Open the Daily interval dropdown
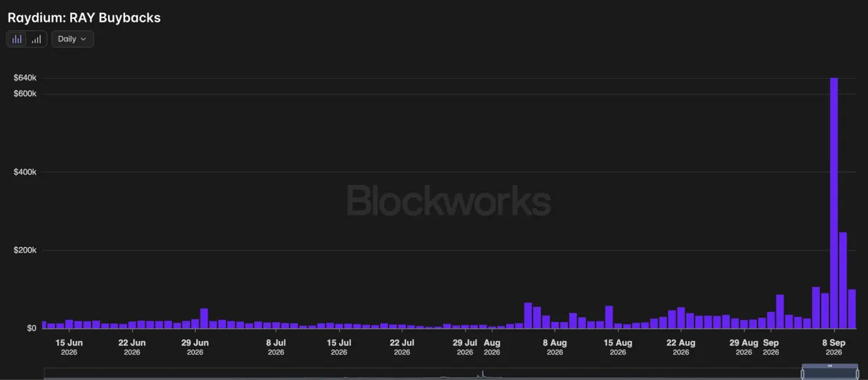 coord(72,39)
